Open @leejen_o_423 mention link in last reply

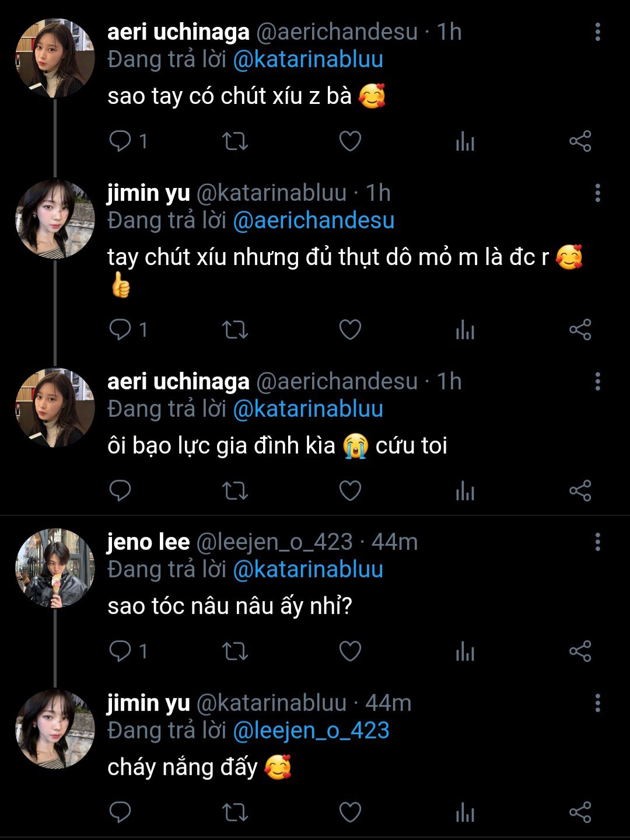pos(311,731)
